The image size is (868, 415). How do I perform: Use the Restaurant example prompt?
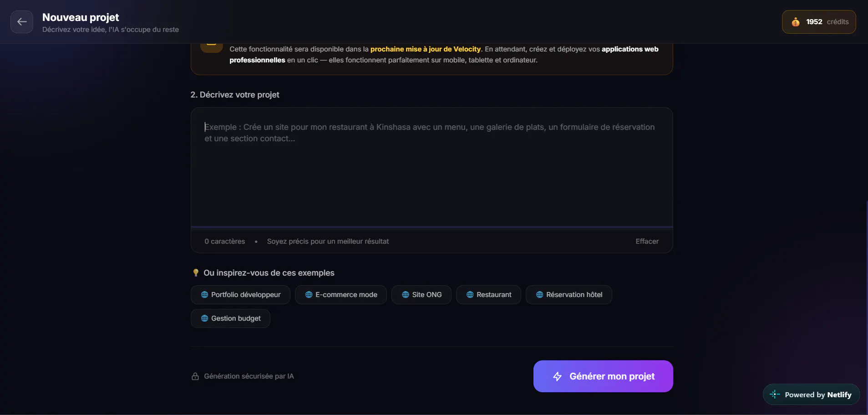[x=488, y=295]
